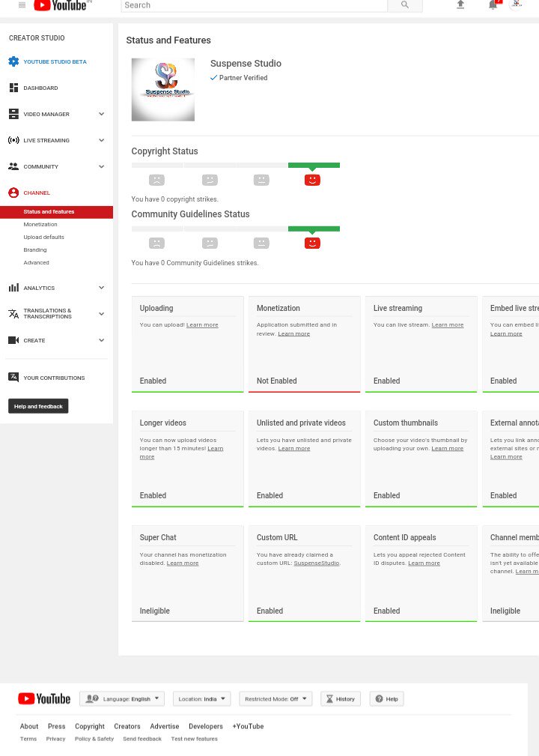The height and width of the screenshot is (756, 539).
Task: Click Learn more in Live streaming card
Action: click(448, 325)
